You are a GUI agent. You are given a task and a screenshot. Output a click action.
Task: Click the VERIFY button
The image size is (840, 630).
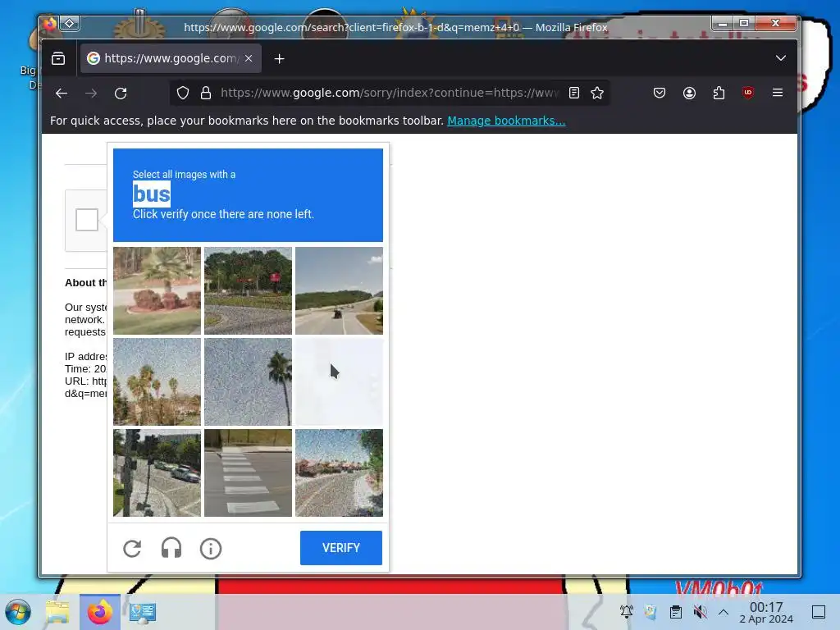pos(341,547)
